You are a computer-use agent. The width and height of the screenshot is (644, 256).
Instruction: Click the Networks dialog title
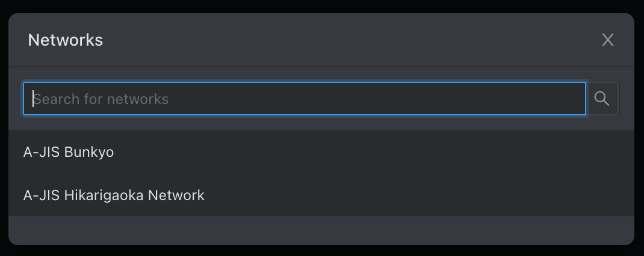click(65, 40)
